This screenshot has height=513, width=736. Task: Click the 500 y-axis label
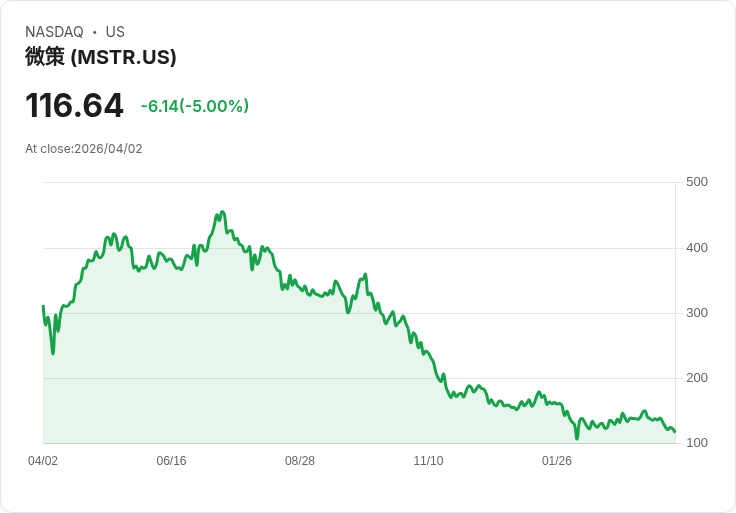(x=697, y=182)
